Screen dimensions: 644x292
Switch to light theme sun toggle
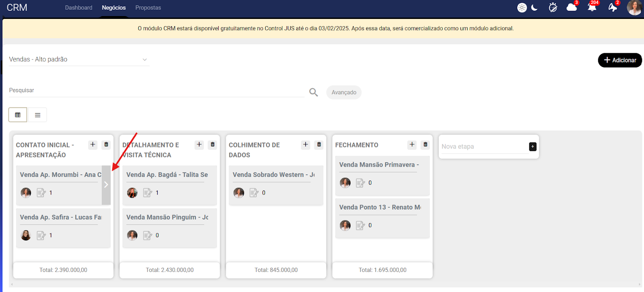[x=522, y=8]
